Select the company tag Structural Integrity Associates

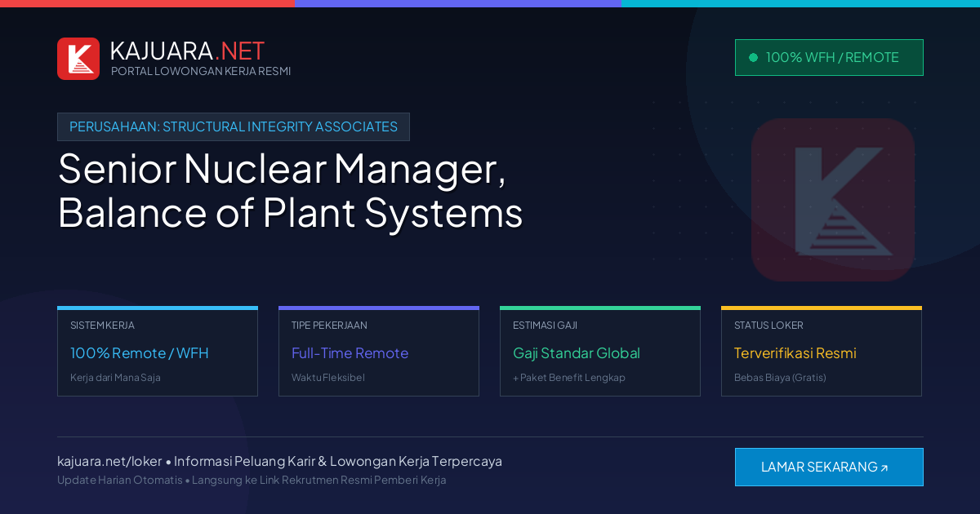point(234,126)
